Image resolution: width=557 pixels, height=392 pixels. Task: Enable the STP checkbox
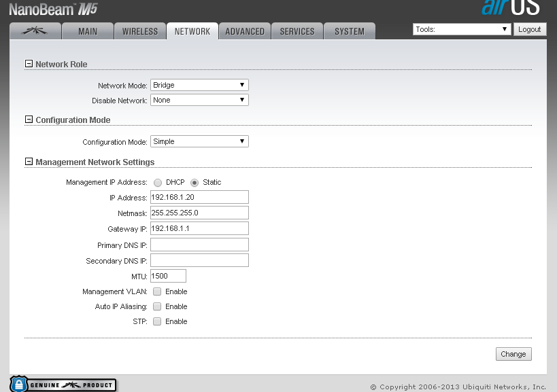pos(157,321)
